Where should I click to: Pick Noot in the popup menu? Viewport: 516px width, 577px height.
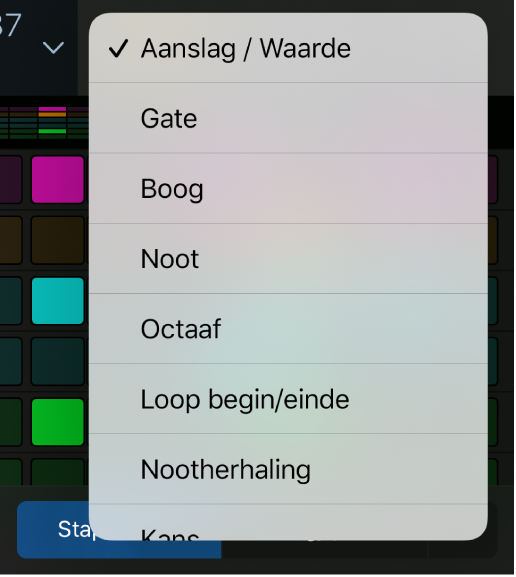288,259
